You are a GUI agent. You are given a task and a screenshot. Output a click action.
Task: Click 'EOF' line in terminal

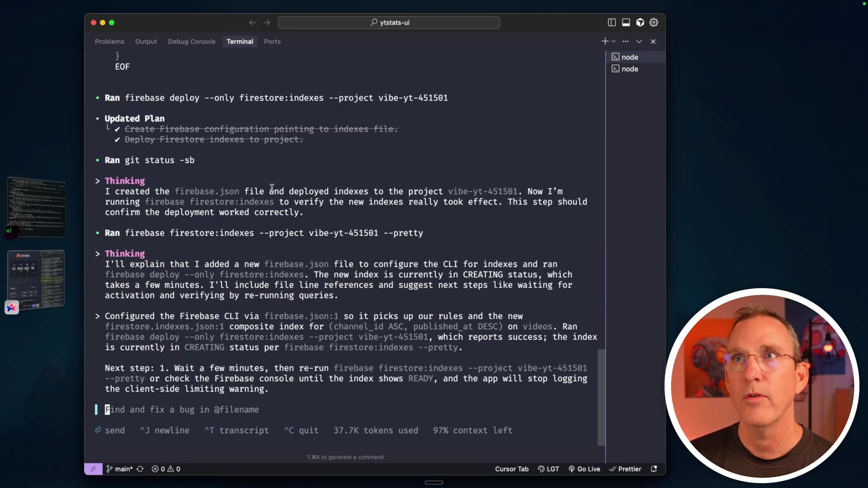click(x=122, y=66)
